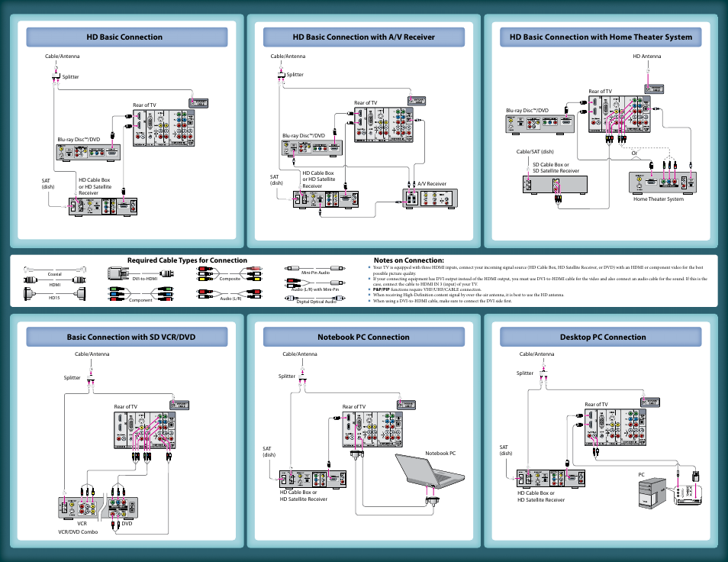This screenshot has width=728, height=562.
Task: Click the "Cable/SAT (dish)" label
Action: coord(535,151)
